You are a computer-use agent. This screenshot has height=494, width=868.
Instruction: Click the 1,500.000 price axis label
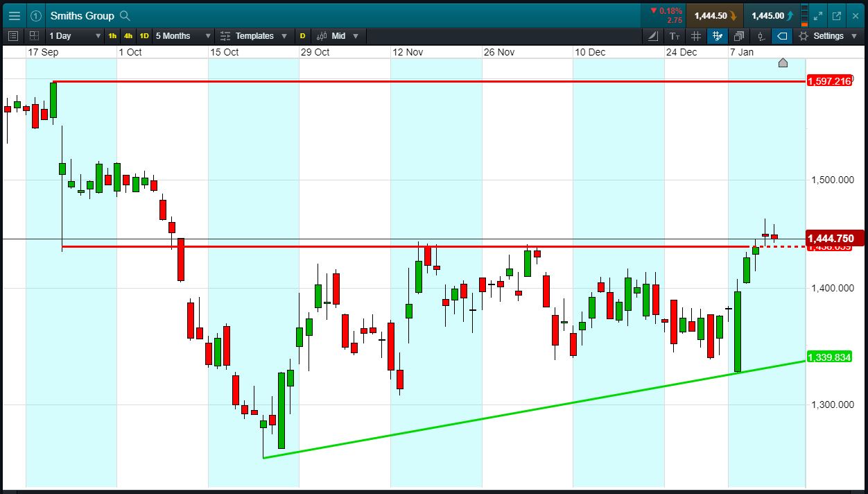pyautogui.click(x=832, y=180)
